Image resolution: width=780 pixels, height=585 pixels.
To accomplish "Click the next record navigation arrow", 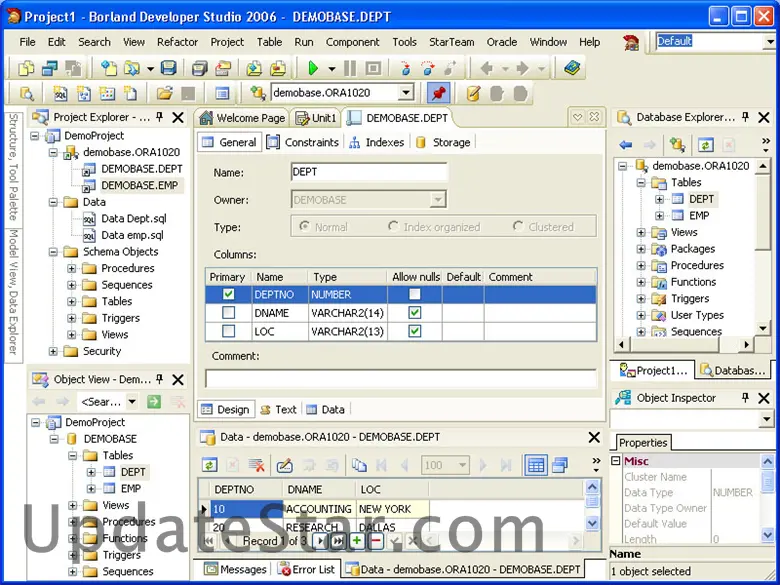I will click(x=320, y=540).
